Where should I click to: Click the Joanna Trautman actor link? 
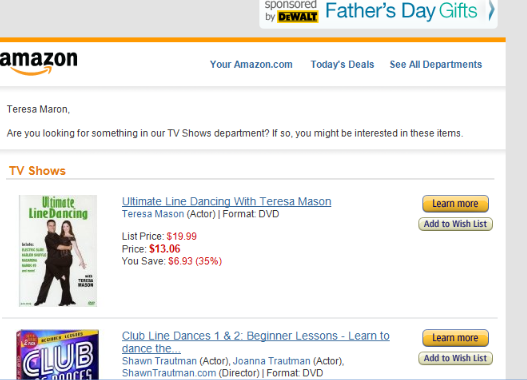point(272,361)
